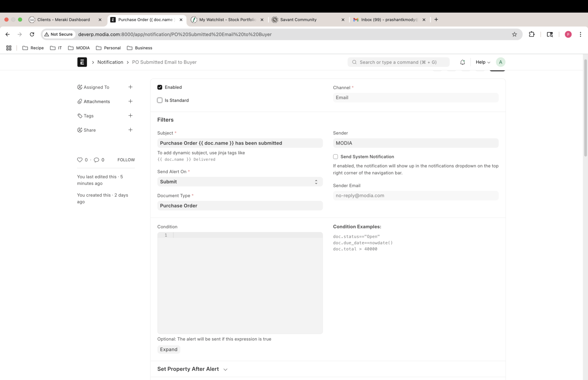The height and width of the screenshot is (380, 588).
Task: Enable Send System Notification
Action: [x=336, y=157]
